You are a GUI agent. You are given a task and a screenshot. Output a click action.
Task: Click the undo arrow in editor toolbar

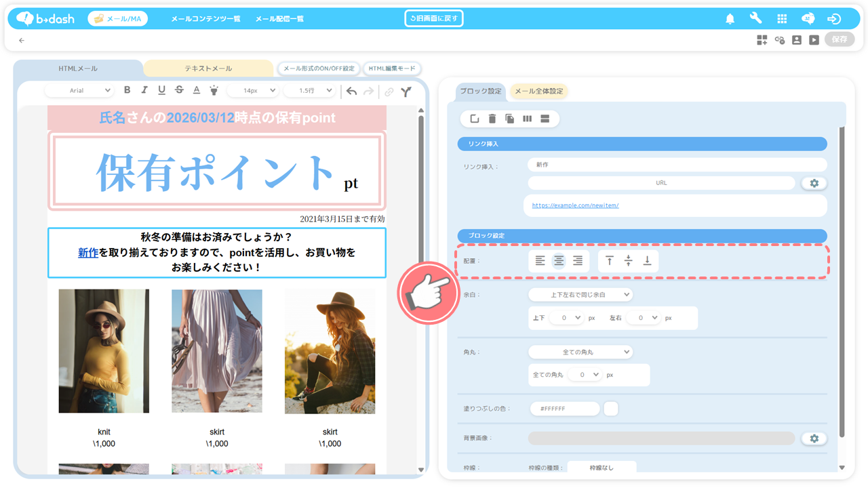351,91
